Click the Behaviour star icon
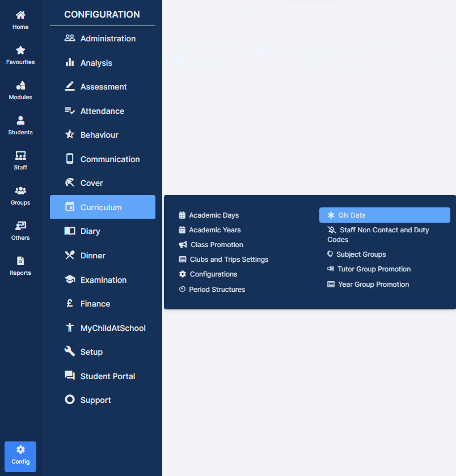Image resolution: width=456 pixels, height=476 pixels. click(70, 134)
